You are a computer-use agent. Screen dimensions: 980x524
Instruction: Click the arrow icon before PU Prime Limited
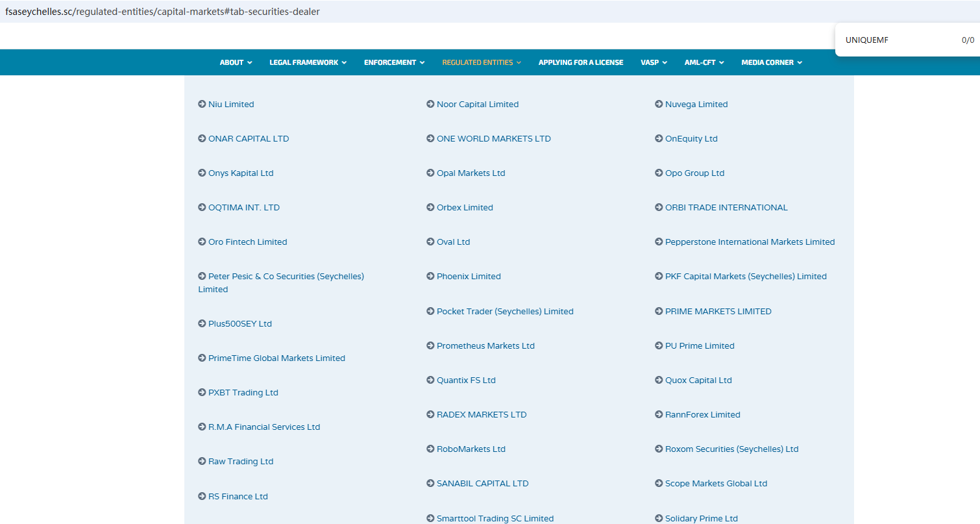[x=659, y=345]
